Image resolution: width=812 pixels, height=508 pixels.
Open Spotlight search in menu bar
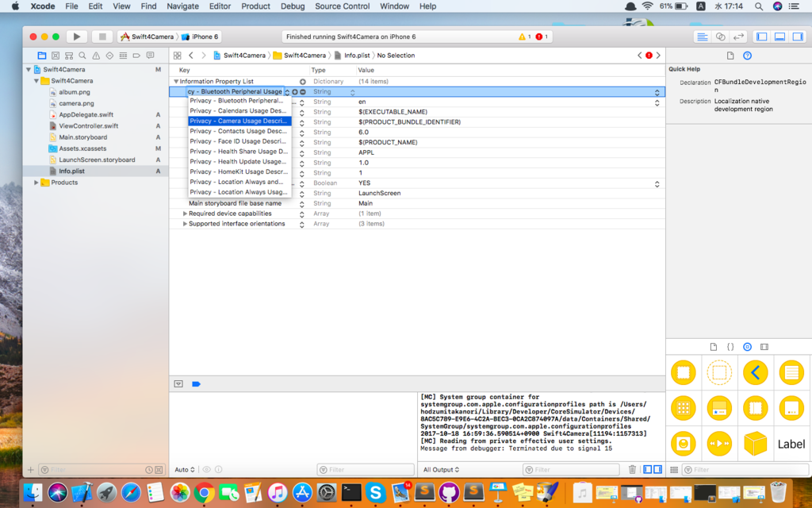759,6
